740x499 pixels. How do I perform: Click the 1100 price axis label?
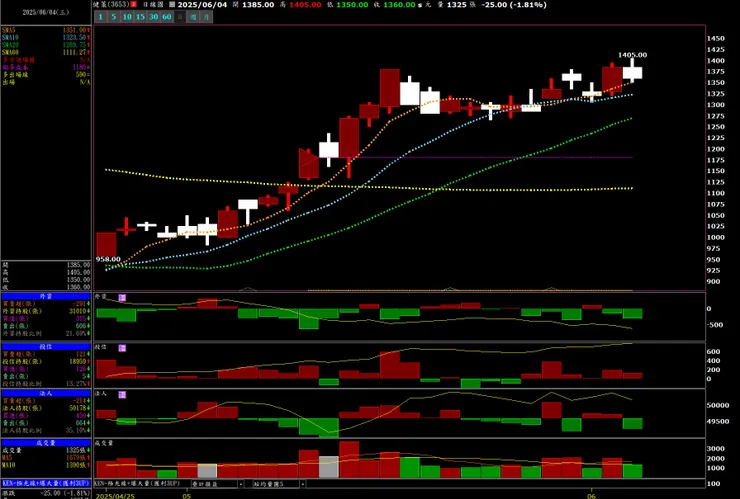715,193
